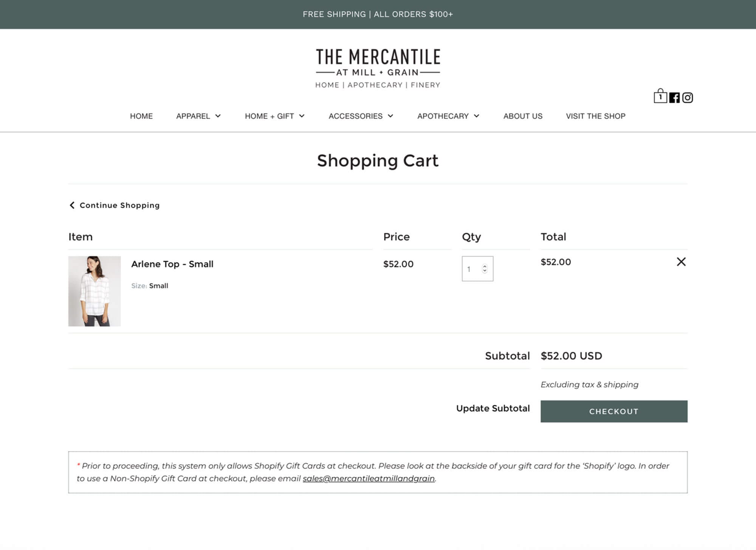Open the Instagram icon in the header

tap(688, 98)
